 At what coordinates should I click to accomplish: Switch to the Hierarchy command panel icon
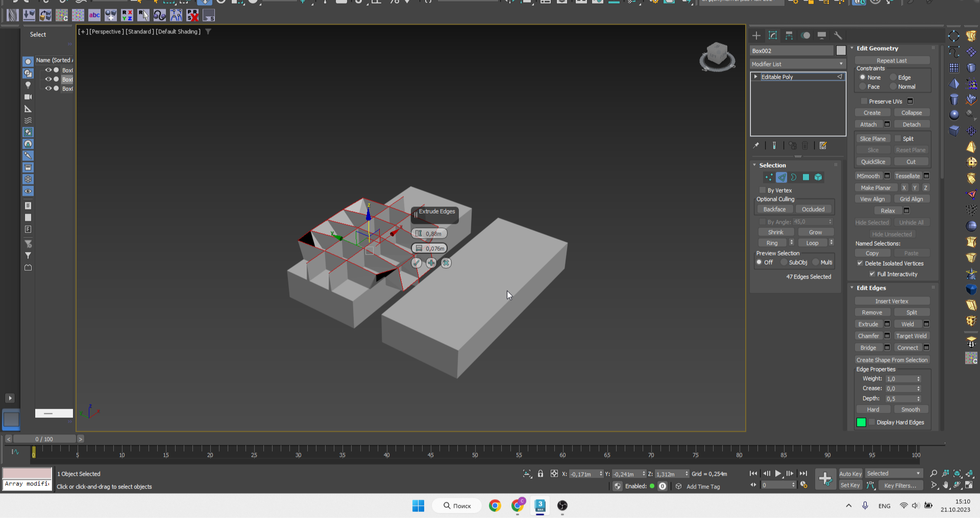pos(789,35)
